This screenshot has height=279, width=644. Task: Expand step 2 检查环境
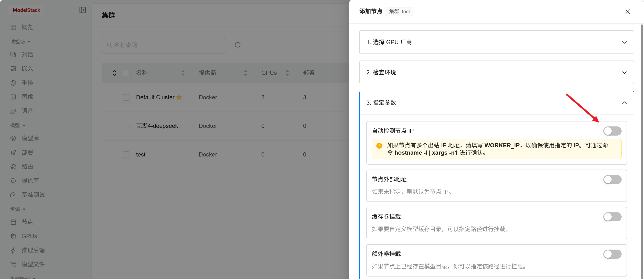[x=496, y=72]
